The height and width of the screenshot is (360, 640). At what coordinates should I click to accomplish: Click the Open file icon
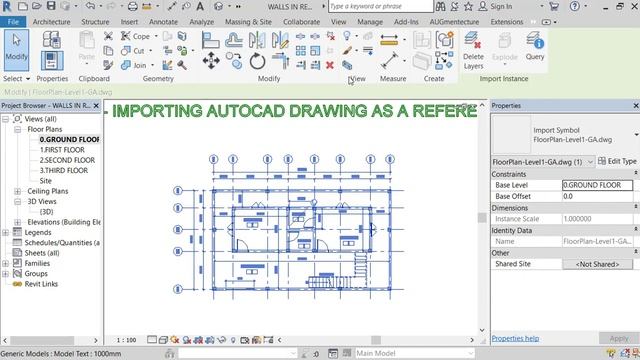[37, 6]
